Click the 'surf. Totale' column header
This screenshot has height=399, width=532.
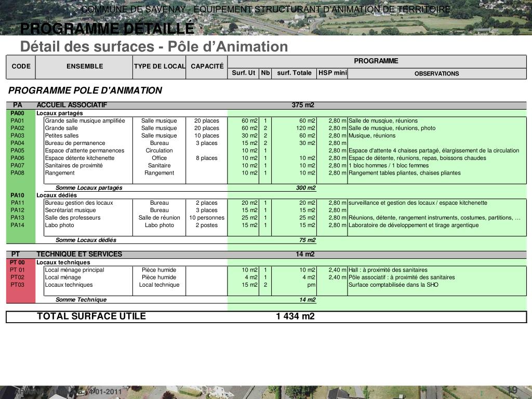pos(294,73)
